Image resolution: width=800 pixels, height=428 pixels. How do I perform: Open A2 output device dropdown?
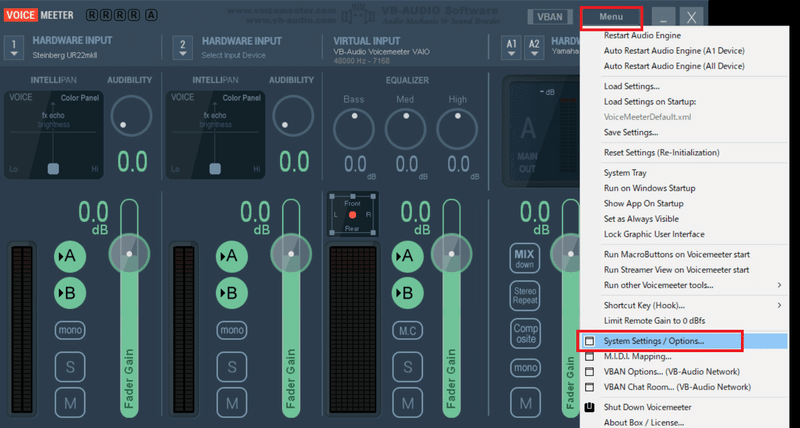click(x=534, y=48)
